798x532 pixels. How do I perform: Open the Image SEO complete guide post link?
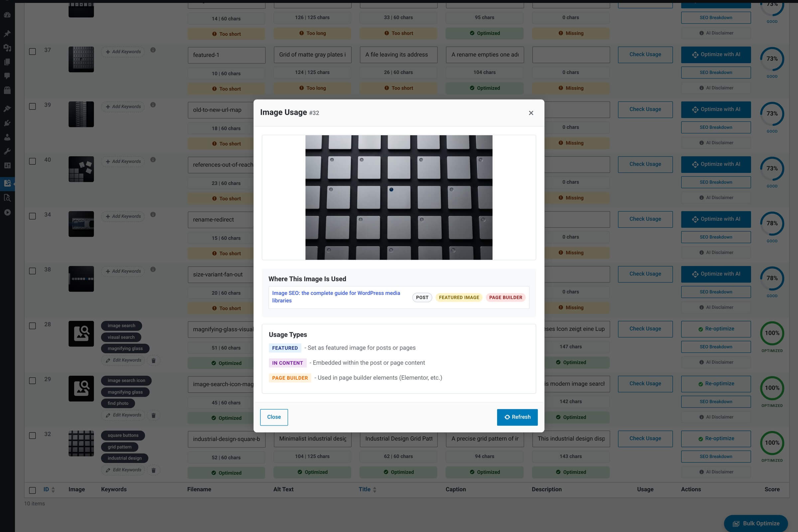tap(336, 297)
